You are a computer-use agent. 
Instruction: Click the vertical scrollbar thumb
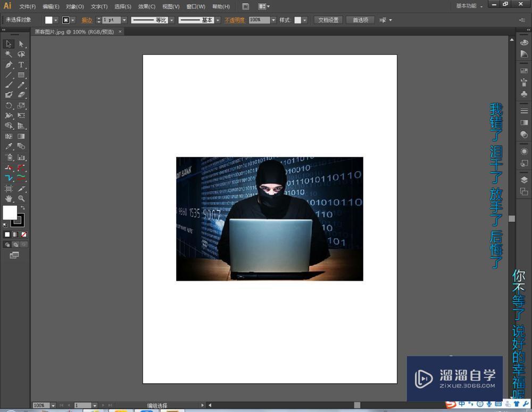(512, 218)
